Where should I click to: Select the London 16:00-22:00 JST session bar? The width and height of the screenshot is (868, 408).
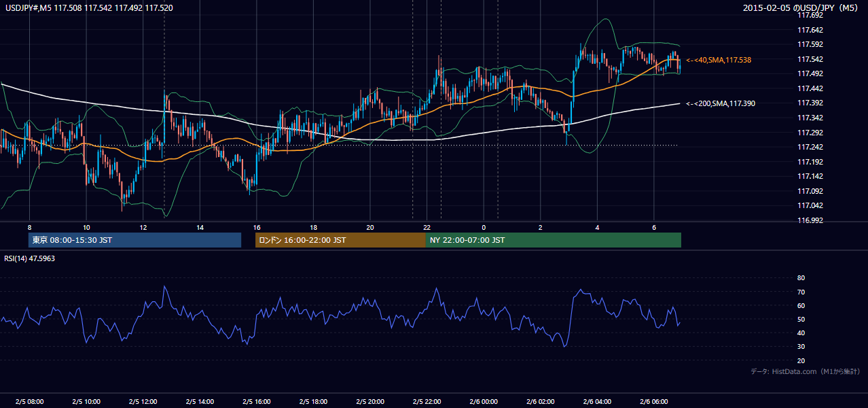pyautogui.click(x=340, y=240)
